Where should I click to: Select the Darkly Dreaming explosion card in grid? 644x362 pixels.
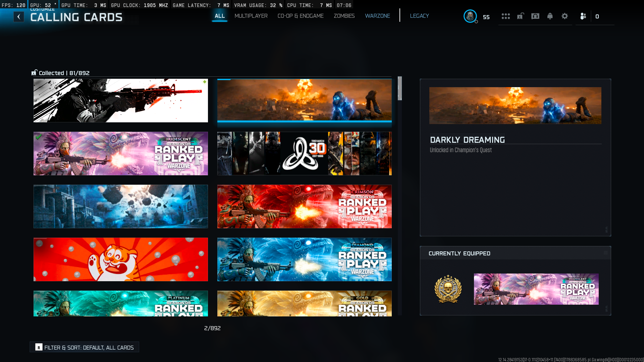click(x=305, y=101)
